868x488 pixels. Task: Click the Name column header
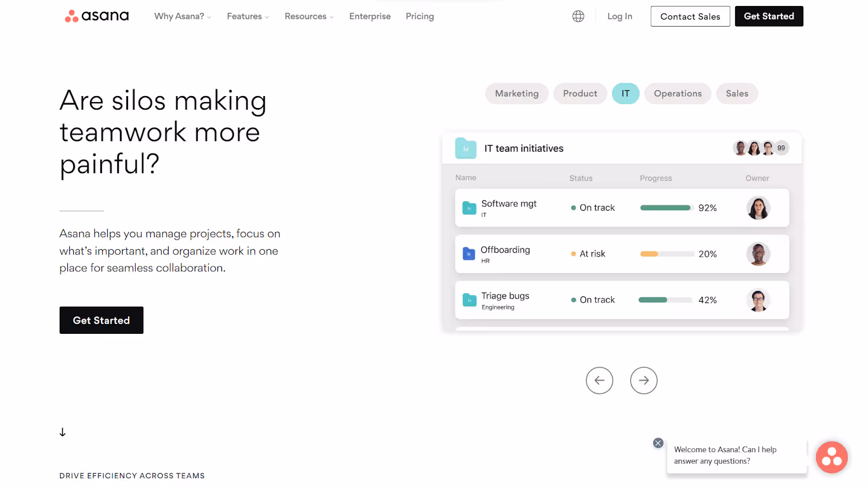pyautogui.click(x=465, y=178)
